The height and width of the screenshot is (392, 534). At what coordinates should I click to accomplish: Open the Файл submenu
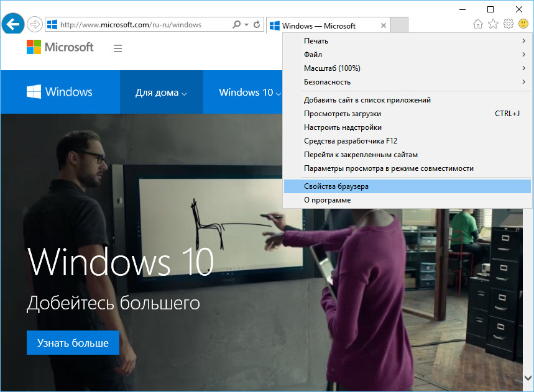pyautogui.click(x=407, y=55)
